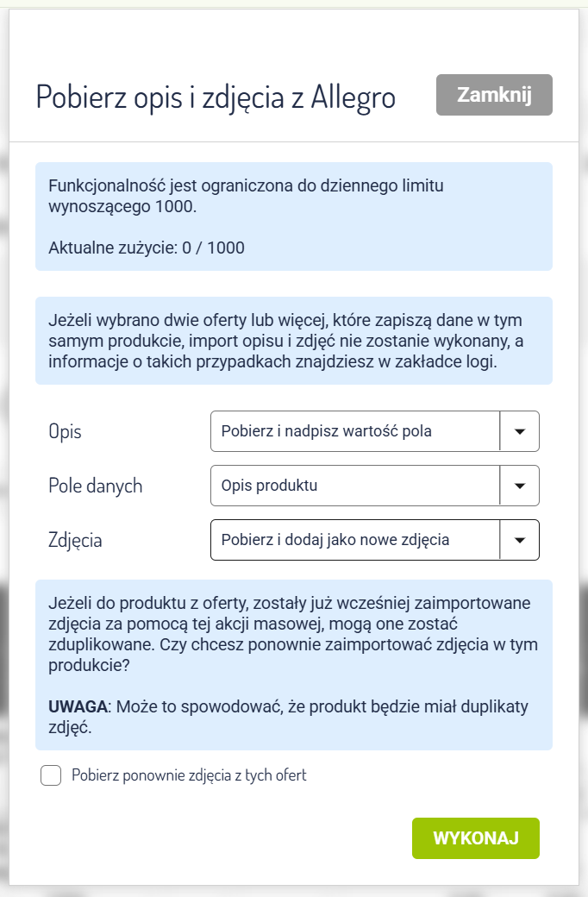Viewport: 588px width, 897px height.
Task: Click the 'Aktualne zużycie: 0 / 1000' line
Action: [x=147, y=248]
